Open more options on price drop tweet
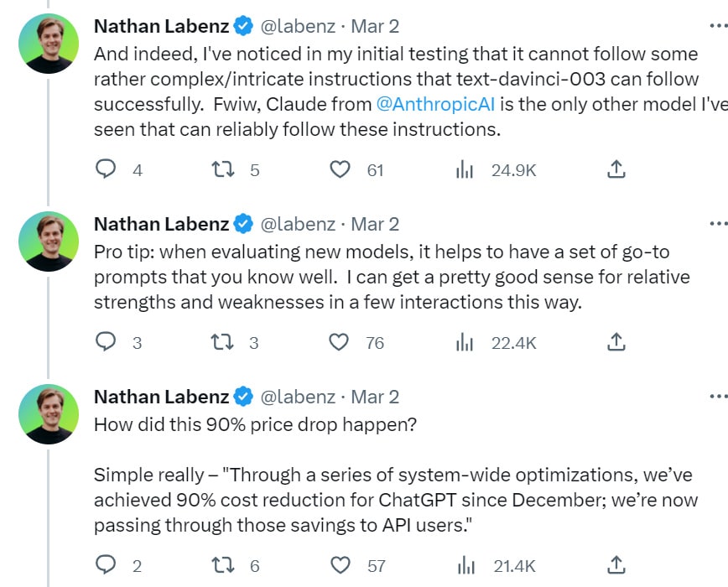 [718, 397]
